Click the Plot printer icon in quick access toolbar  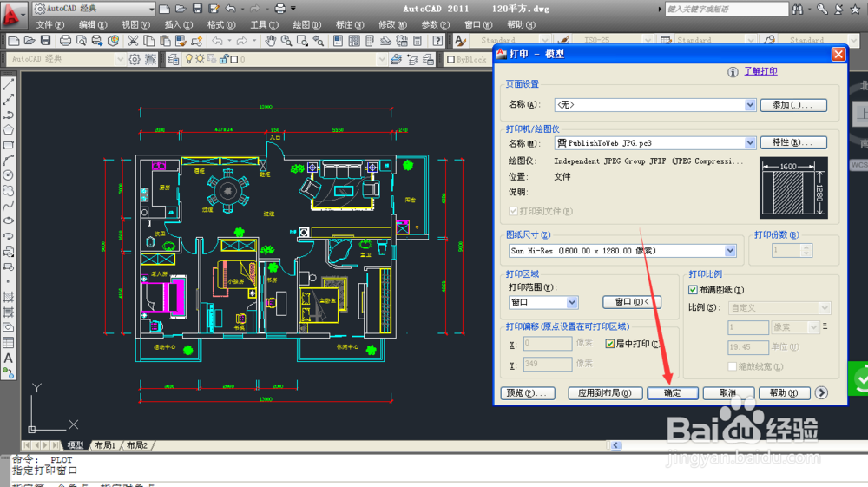click(x=280, y=9)
